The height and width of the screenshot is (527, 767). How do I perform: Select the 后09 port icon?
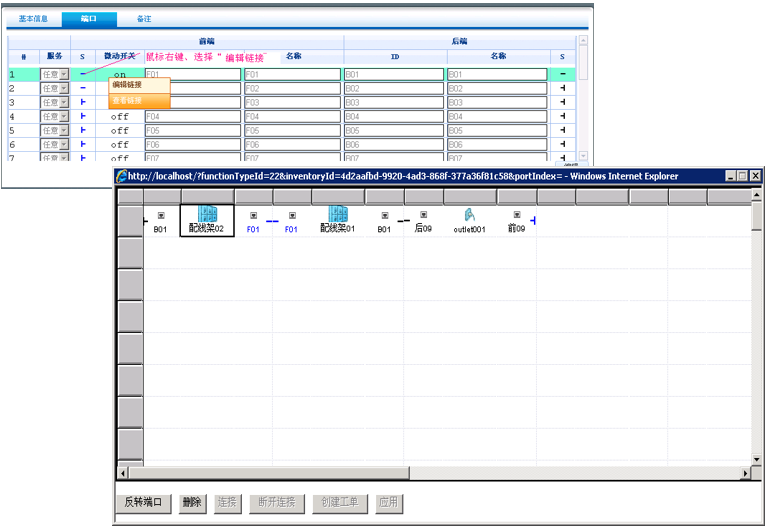[423, 215]
